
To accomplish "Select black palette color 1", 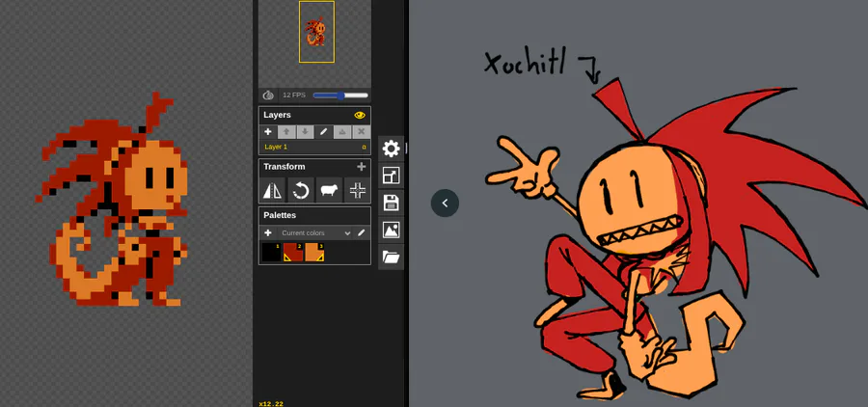I will tap(271, 252).
